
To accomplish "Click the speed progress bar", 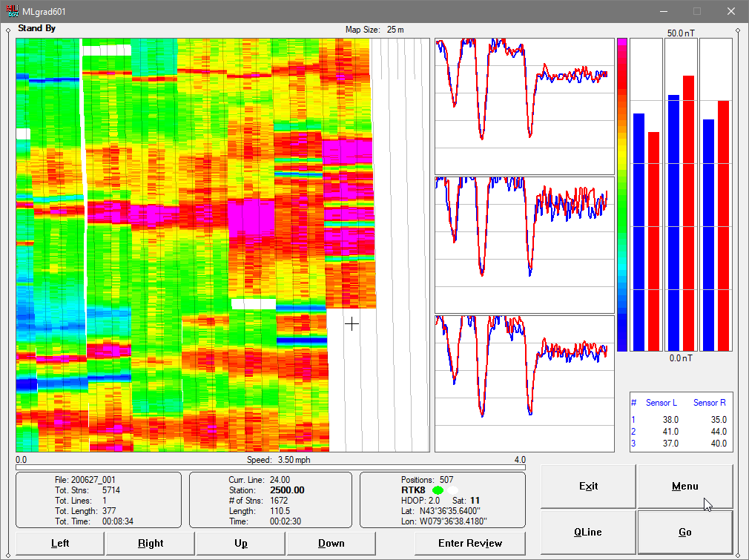I will tap(271, 468).
